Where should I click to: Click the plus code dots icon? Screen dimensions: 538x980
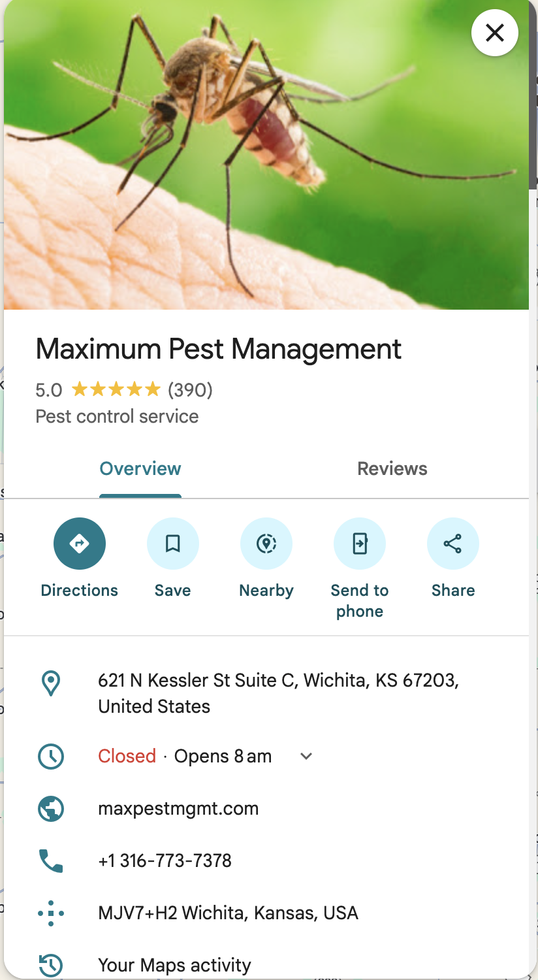tap(51, 913)
